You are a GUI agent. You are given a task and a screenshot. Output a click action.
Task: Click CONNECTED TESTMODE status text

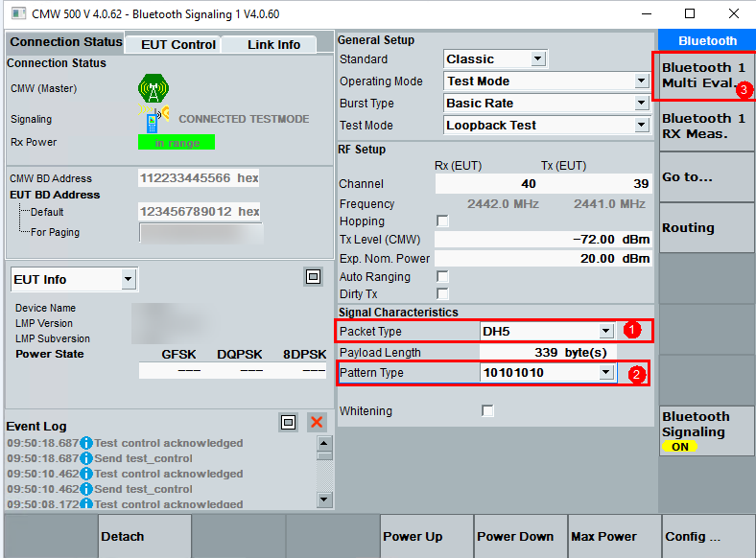click(244, 119)
